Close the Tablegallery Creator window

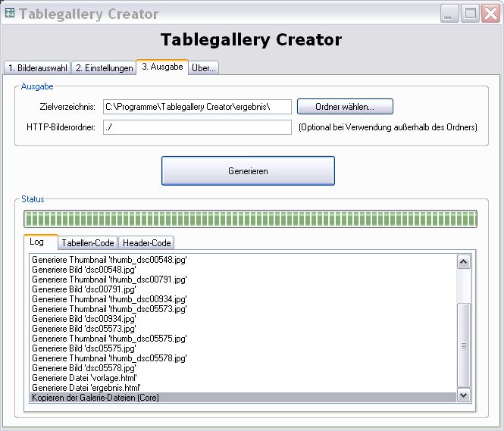point(491,14)
